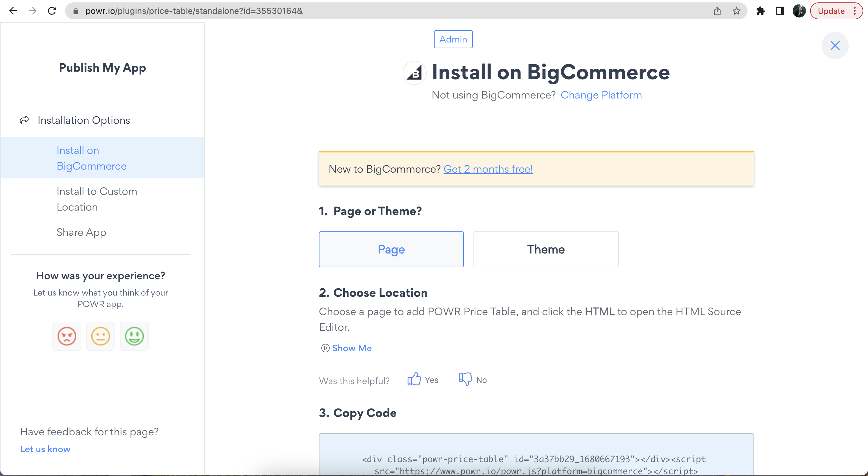
Task: Toggle the browser side panel icon
Action: [780, 11]
